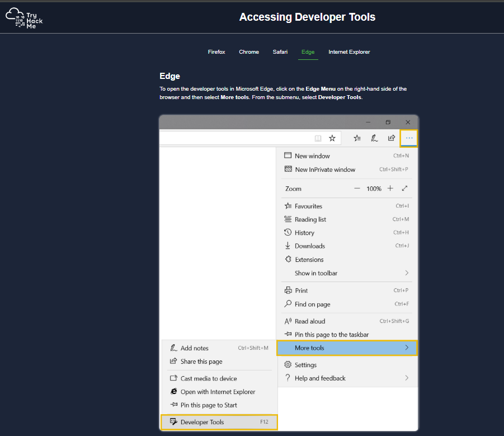Viewport: 504px width, 436px height.
Task: Click the Ctrl+H shortcut label
Action: coord(401,232)
